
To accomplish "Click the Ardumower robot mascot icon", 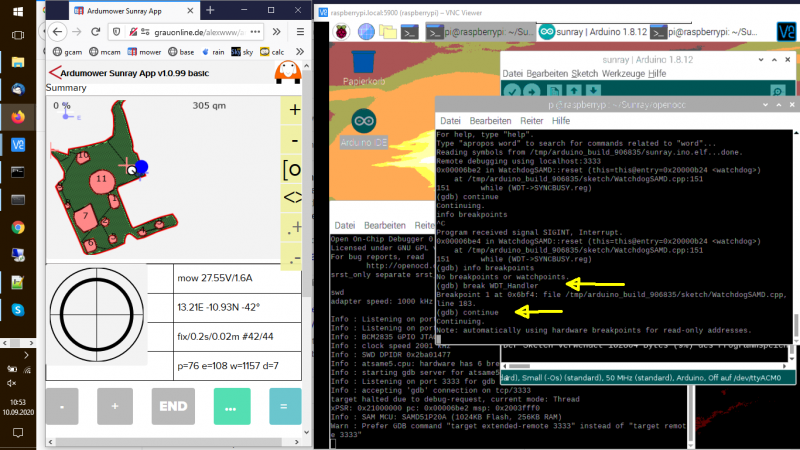I will pyautogui.click(x=288, y=72).
